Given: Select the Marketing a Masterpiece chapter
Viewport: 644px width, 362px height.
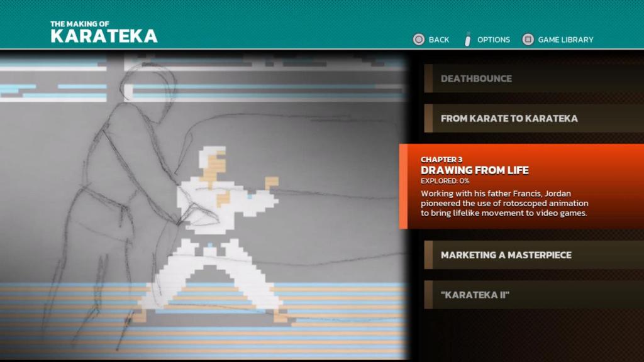Looking at the screenshot, I should [506, 255].
